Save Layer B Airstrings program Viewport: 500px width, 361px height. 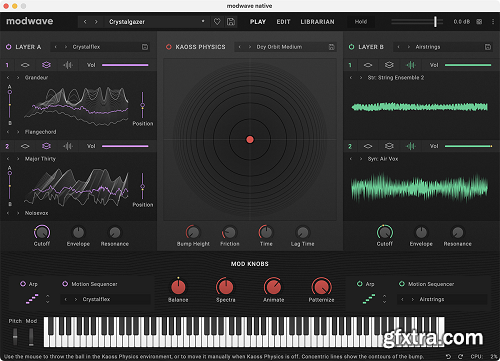[488, 47]
